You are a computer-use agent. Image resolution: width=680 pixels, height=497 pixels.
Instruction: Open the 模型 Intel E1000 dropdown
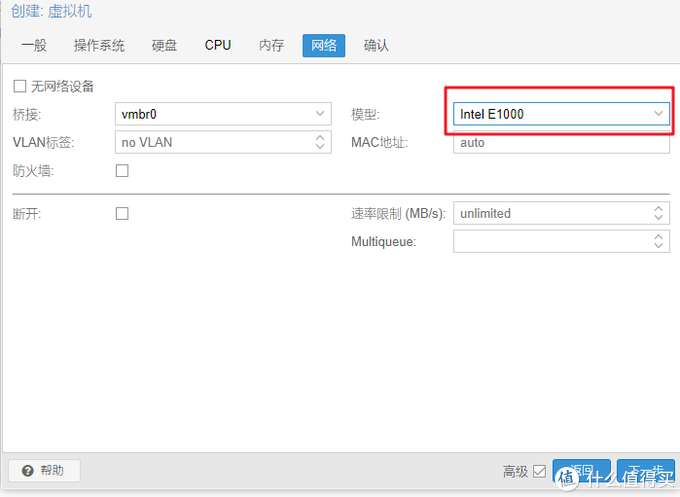(658, 114)
